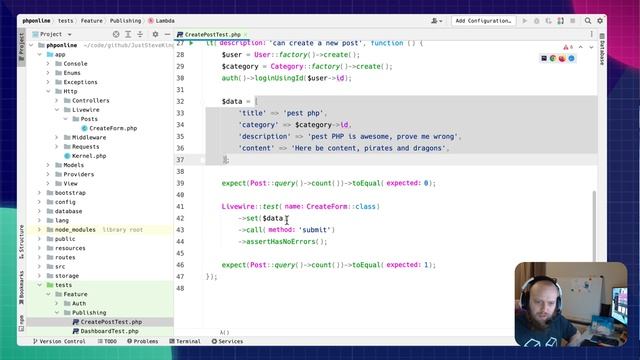Click phponline breadcrumb in navigation bar
The width and height of the screenshot is (640, 360).
(x=36, y=20)
